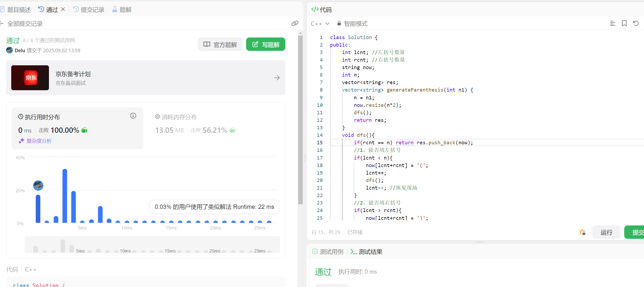Click the green 提交 button
Viewport: 644px width, 287px height.
point(634,232)
